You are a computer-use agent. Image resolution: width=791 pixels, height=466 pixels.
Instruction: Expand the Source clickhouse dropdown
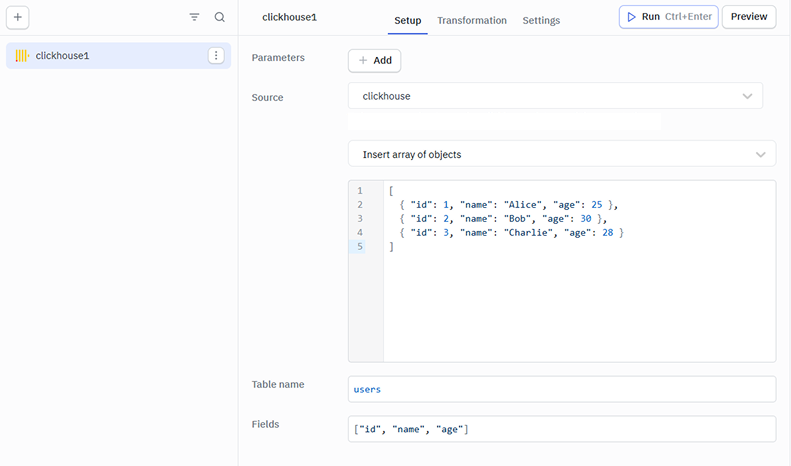click(x=555, y=96)
